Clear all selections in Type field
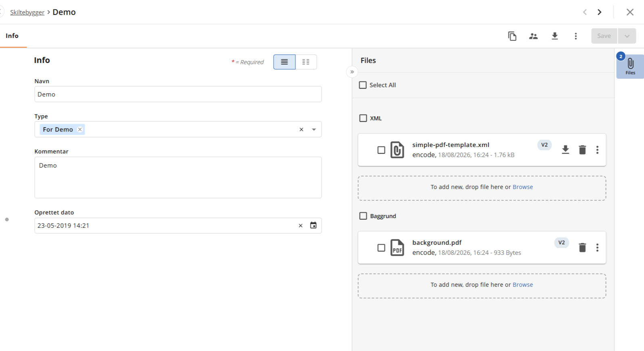This screenshot has height=351, width=644. [301, 130]
